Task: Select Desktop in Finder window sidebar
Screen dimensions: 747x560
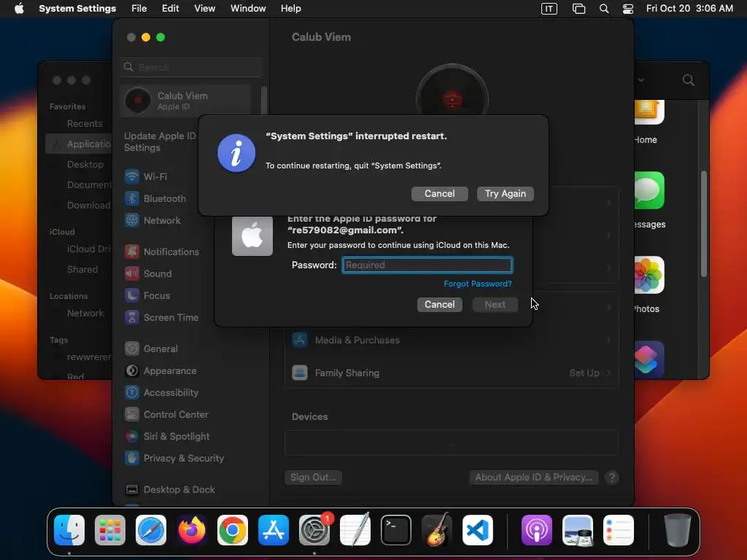Action: coord(85,164)
